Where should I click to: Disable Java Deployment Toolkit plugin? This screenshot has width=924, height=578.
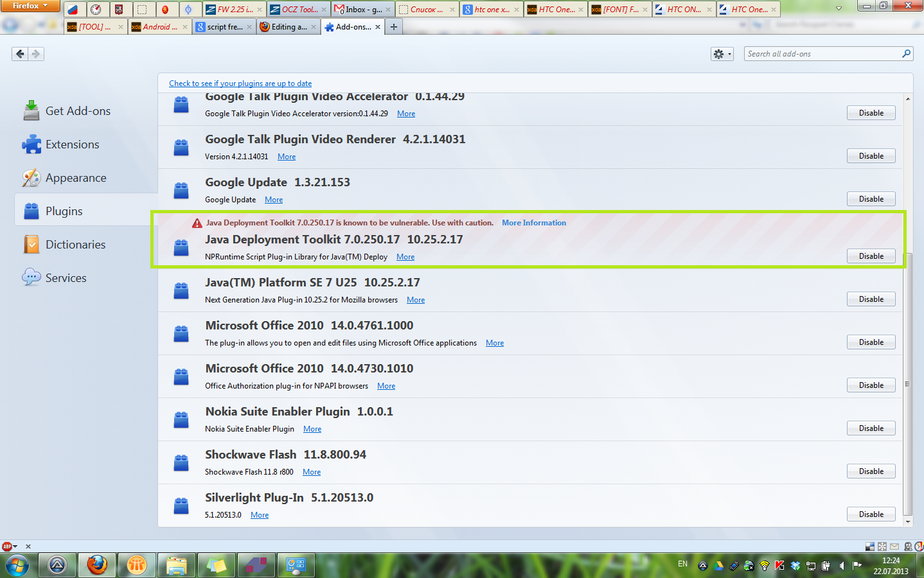pos(871,256)
